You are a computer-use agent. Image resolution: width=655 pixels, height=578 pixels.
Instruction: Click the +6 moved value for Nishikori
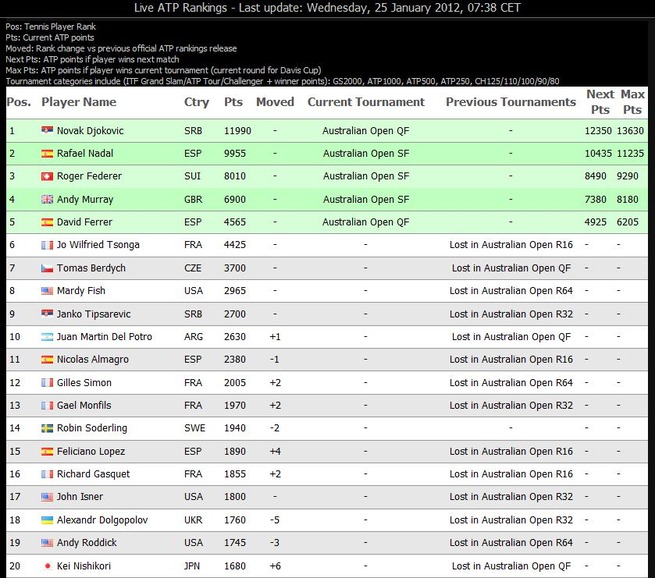(275, 566)
